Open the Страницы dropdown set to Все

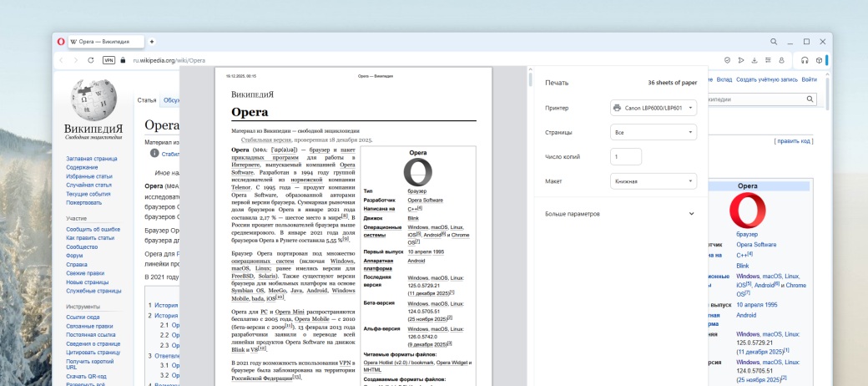coord(653,132)
